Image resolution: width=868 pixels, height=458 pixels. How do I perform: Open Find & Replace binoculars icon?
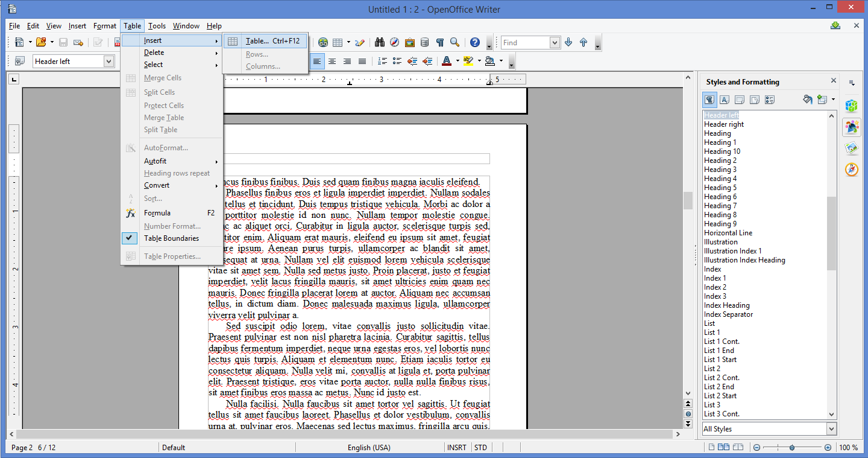380,42
